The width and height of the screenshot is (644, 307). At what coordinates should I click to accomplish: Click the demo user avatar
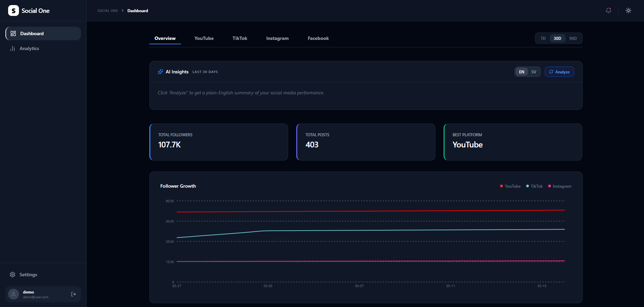coord(13,294)
